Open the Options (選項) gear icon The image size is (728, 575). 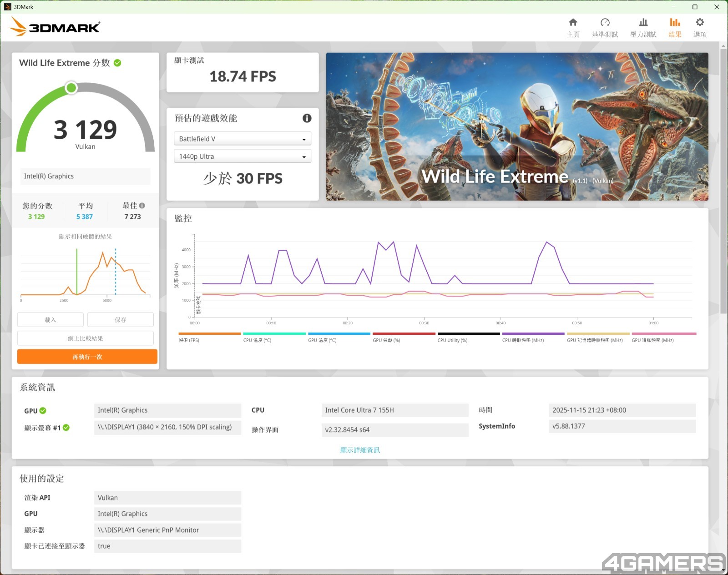700,23
